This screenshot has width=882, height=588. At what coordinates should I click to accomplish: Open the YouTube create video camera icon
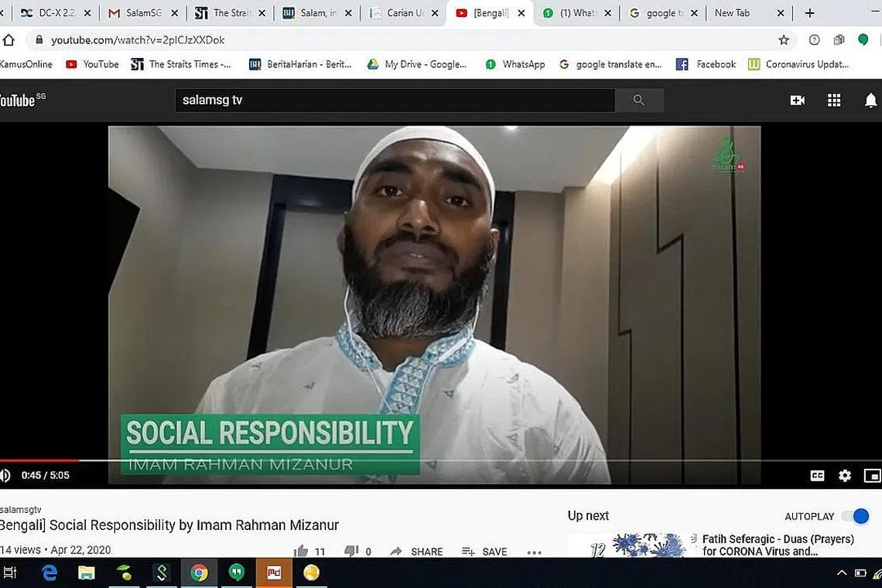[x=797, y=101]
